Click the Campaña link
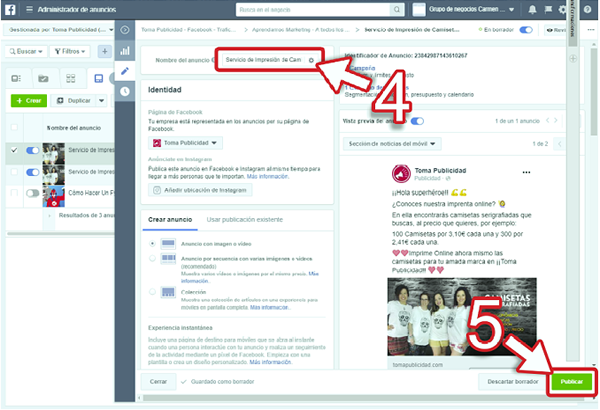Viewport: 600px width, 410px height. (x=362, y=68)
